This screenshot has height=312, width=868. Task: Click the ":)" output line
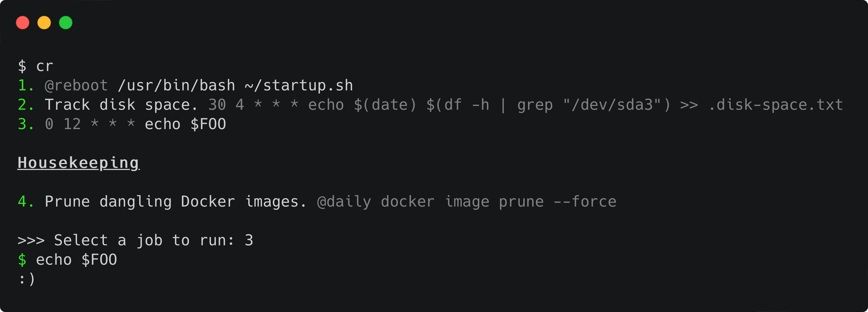click(27, 279)
